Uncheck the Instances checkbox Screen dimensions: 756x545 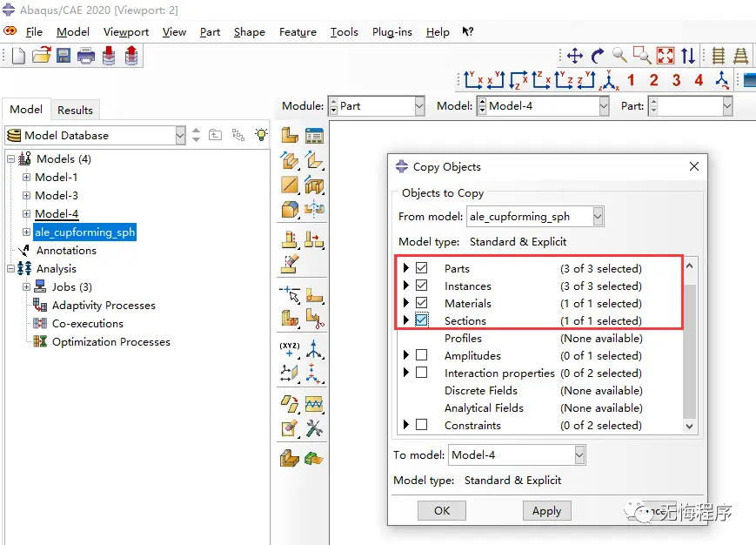tap(421, 285)
